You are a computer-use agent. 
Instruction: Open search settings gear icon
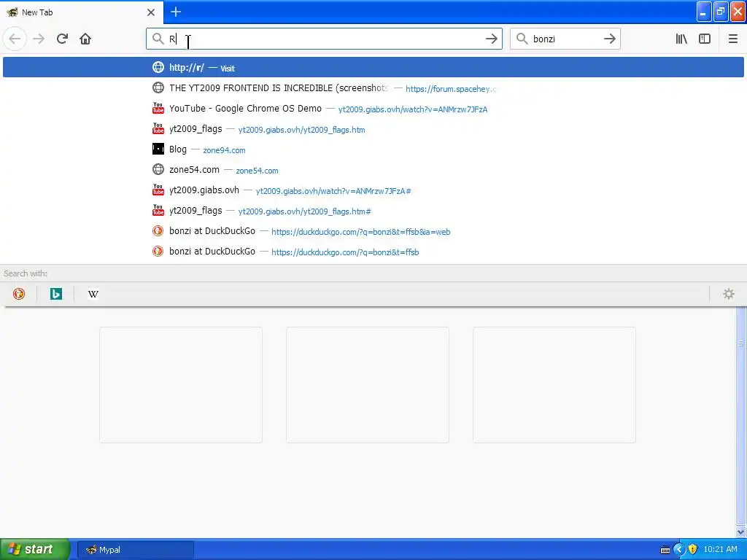coord(729,294)
